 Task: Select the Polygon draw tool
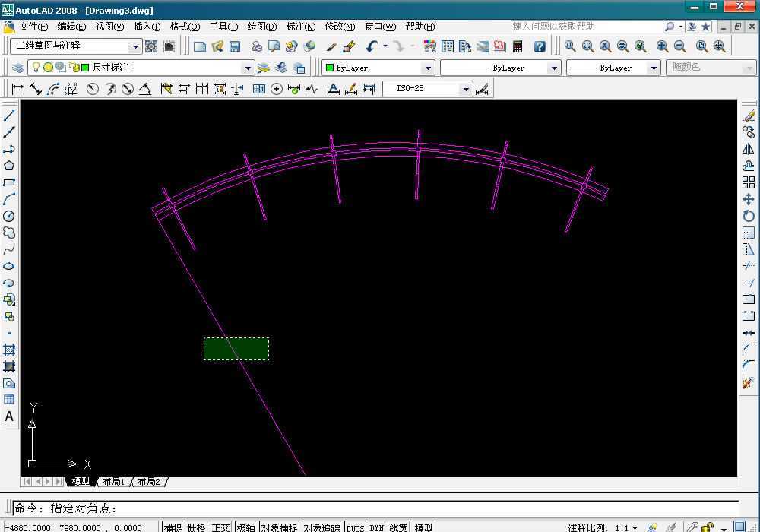(x=9, y=166)
